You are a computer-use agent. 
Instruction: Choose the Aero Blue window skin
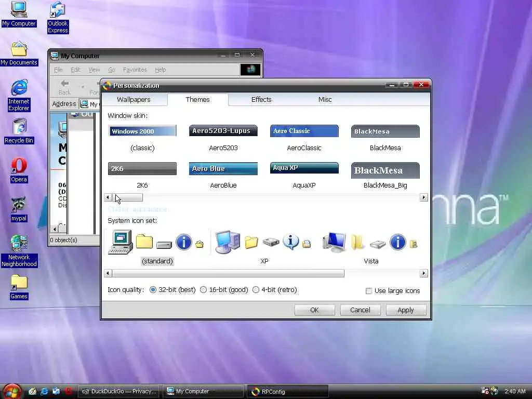[223, 176]
